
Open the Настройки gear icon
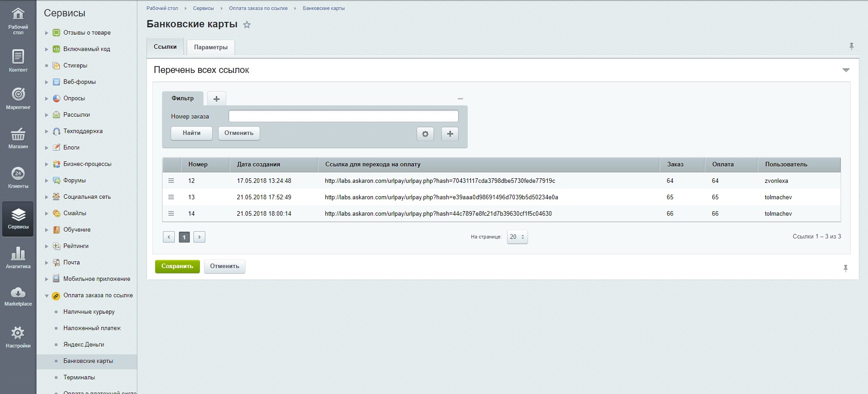coord(18,337)
